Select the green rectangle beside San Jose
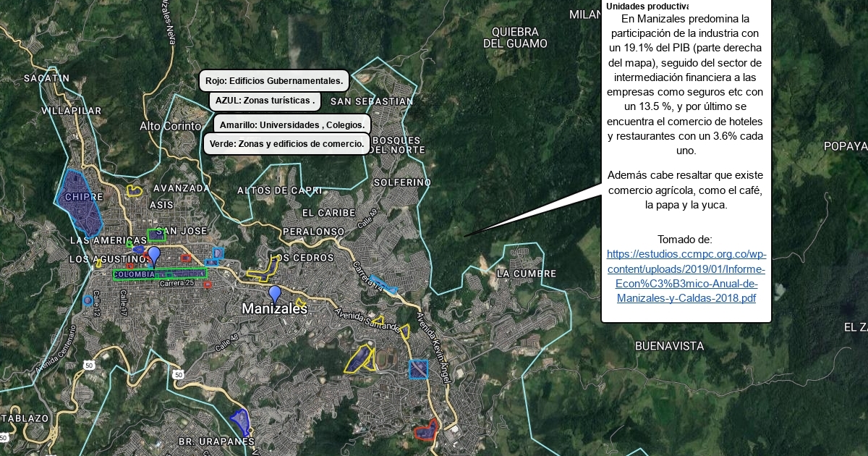868x456 pixels. coord(157,235)
